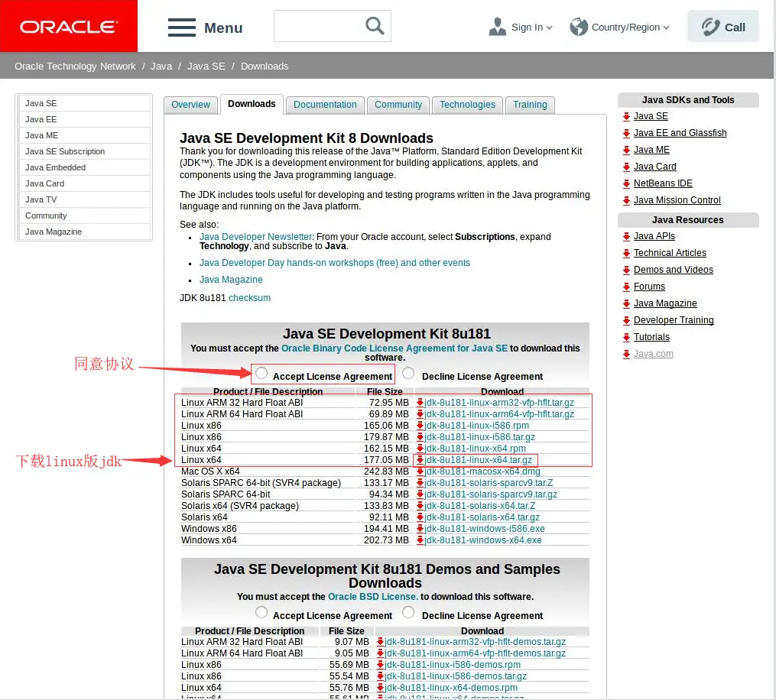Screen dimensions: 776x700
Task: Select Decline License Agreement for JDK 8u181
Action: (408, 374)
